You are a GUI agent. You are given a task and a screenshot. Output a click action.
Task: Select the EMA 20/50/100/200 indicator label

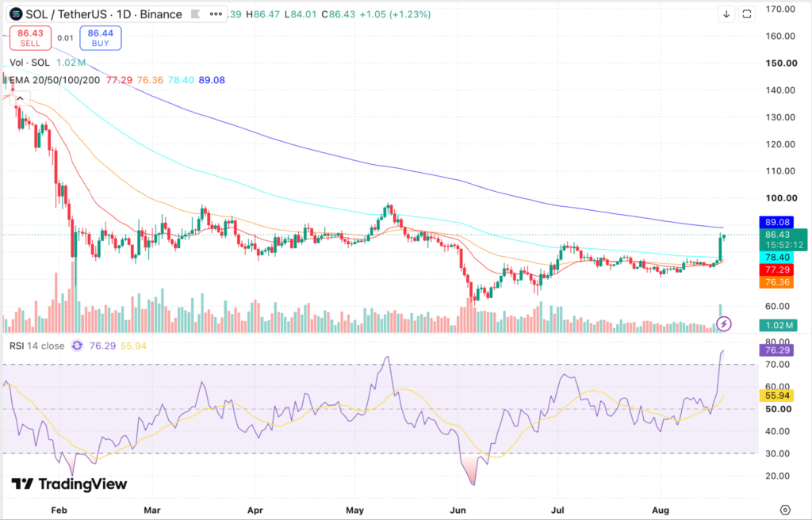(x=55, y=80)
